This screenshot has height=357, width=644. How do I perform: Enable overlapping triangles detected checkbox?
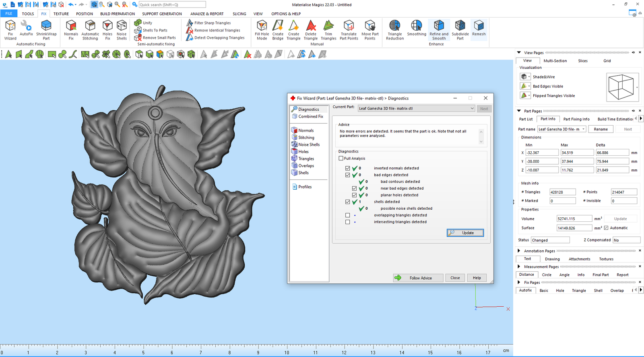click(348, 215)
